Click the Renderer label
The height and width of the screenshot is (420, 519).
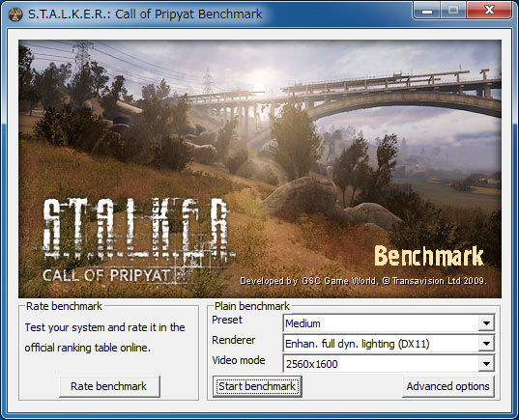tap(233, 340)
